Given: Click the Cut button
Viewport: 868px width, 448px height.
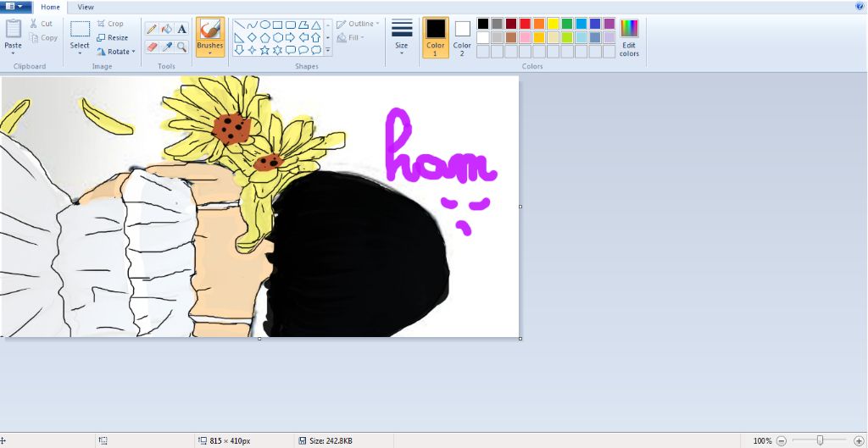Looking at the screenshot, I should [42, 24].
